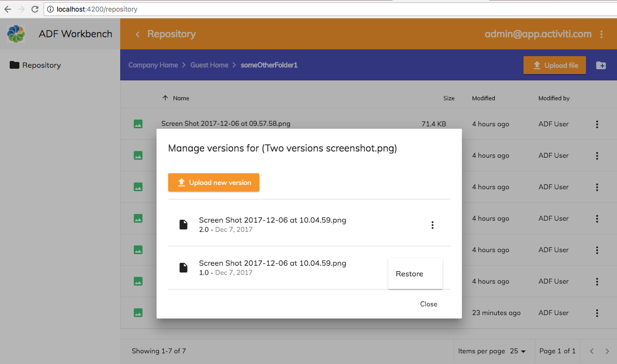Click the Alfresco logo icon

[x=16, y=34]
